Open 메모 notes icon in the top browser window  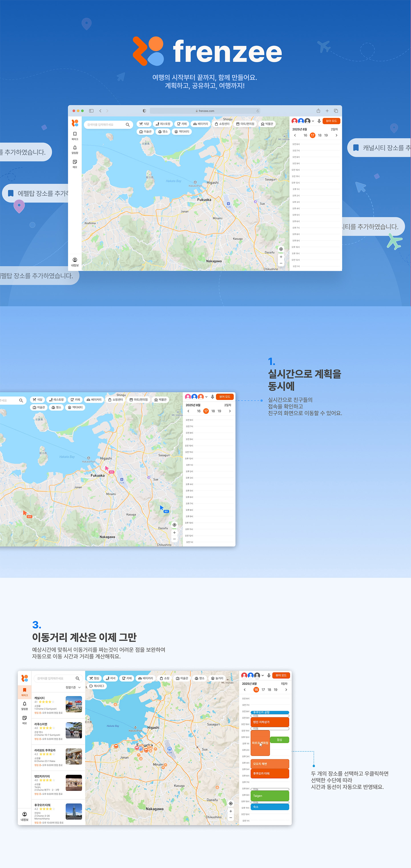75,164
